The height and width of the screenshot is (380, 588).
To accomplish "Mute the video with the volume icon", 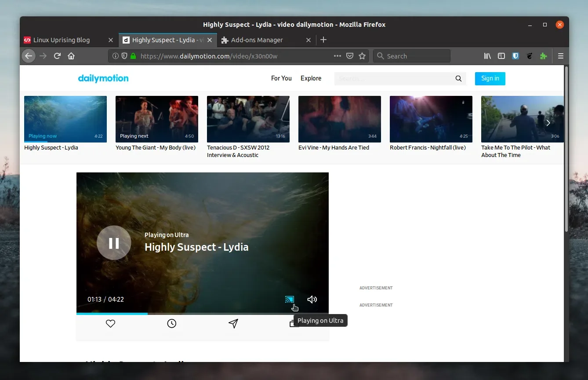I will 312,300.
